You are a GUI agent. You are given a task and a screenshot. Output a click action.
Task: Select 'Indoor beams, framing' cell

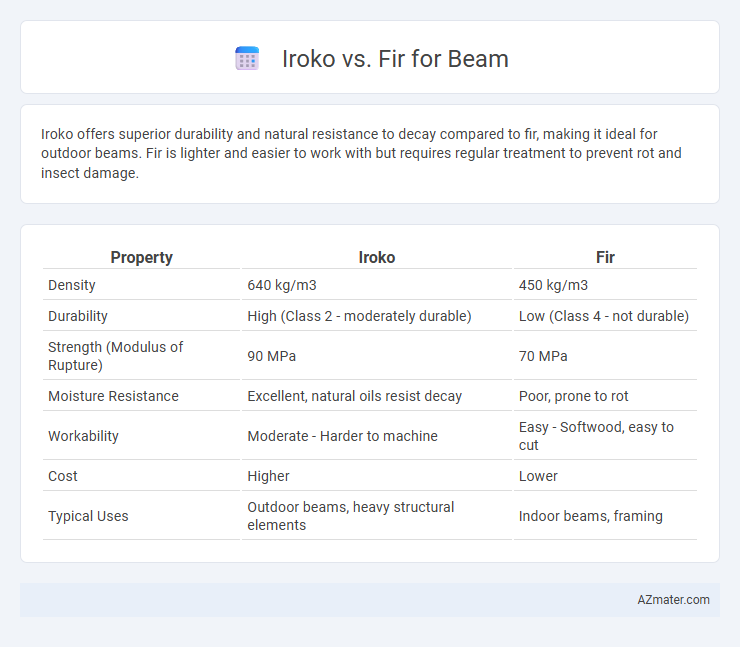(x=590, y=516)
